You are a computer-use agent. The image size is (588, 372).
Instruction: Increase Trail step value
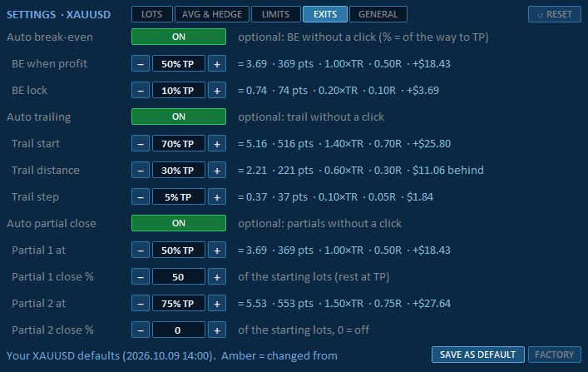pyautogui.click(x=217, y=196)
